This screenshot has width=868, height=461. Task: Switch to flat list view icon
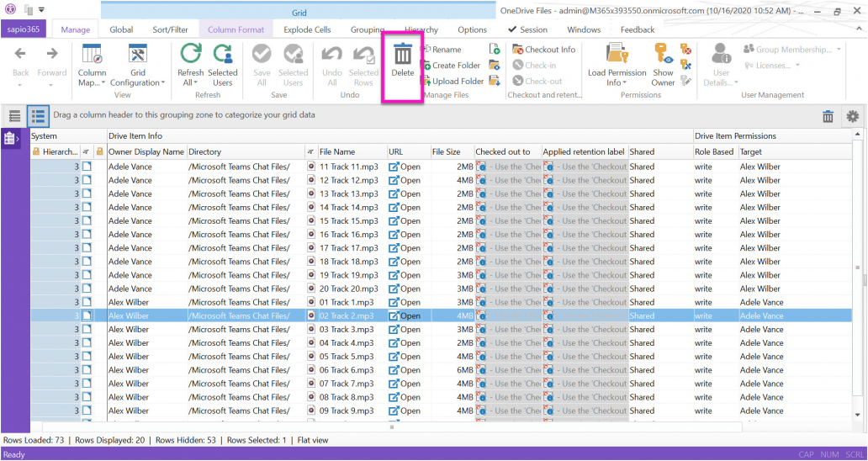click(x=14, y=116)
